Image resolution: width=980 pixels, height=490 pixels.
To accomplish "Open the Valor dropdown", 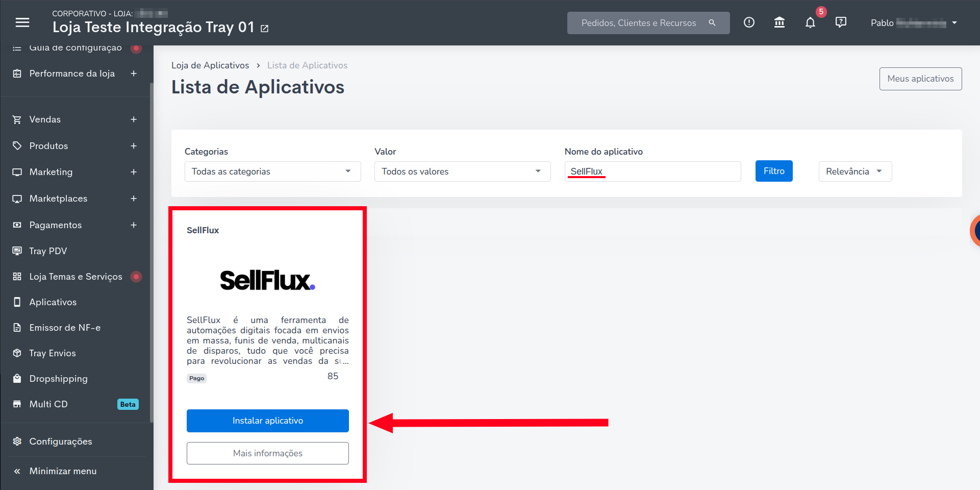I will pyautogui.click(x=463, y=171).
